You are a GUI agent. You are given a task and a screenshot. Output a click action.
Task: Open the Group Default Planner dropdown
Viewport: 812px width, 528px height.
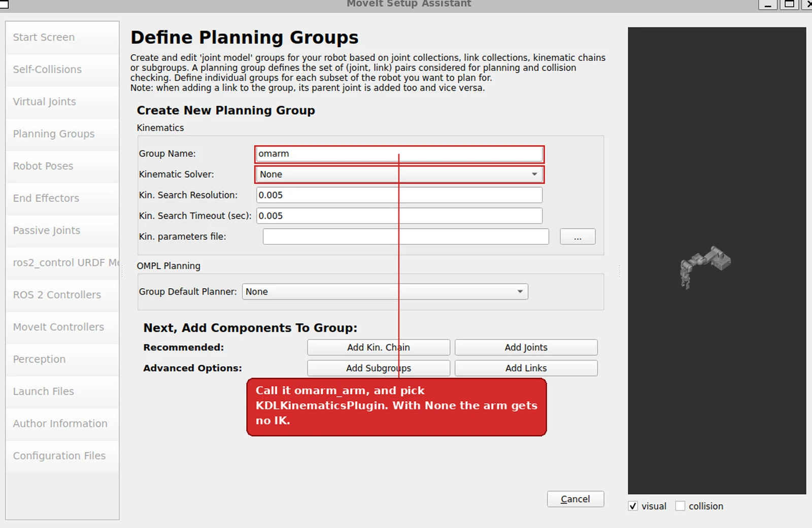(x=385, y=292)
